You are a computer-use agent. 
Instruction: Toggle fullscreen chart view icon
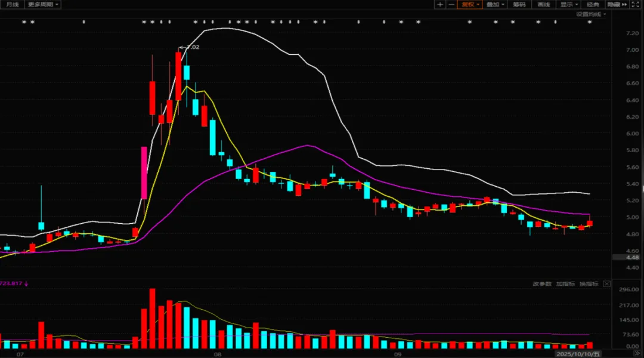[636, 5]
